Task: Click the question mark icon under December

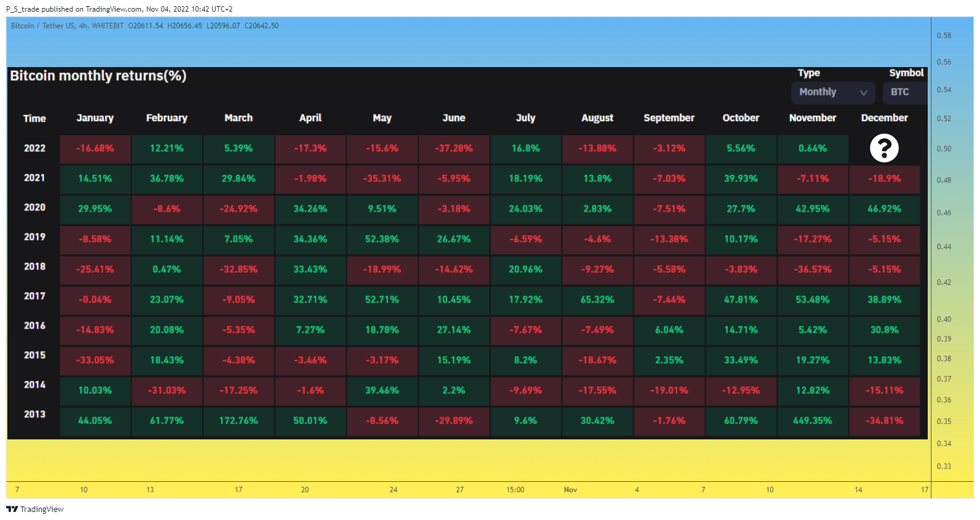Action: tap(884, 148)
